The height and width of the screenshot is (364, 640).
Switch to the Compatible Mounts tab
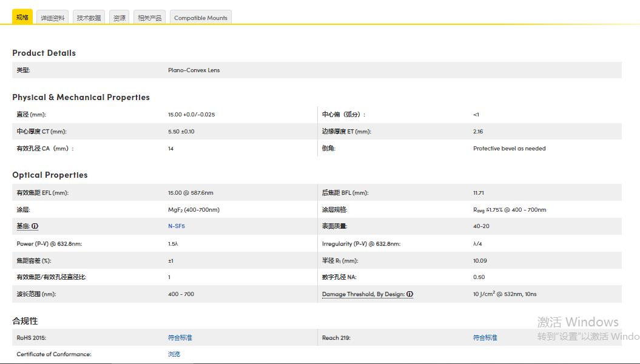click(200, 18)
